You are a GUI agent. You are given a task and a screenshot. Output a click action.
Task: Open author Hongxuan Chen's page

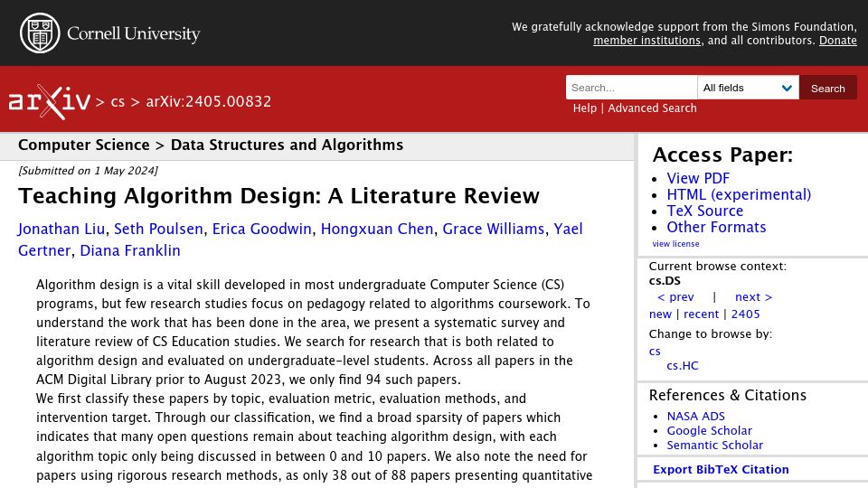coord(377,229)
